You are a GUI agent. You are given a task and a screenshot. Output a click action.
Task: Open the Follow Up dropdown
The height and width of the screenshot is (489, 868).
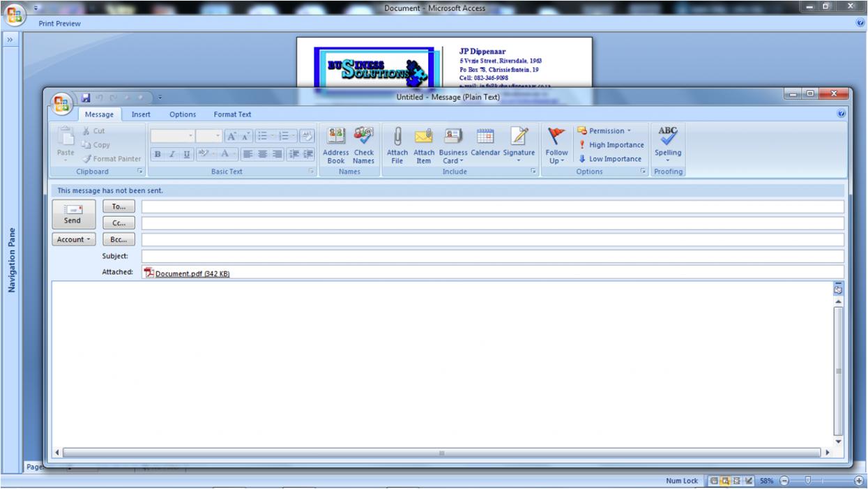pyautogui.click(x=557, y=146)
